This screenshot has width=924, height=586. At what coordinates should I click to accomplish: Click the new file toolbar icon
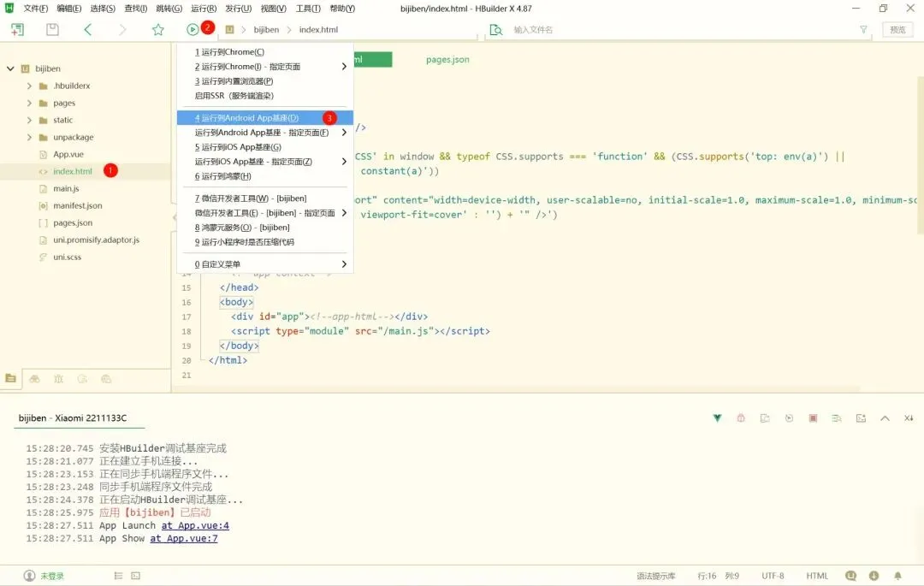17,29
